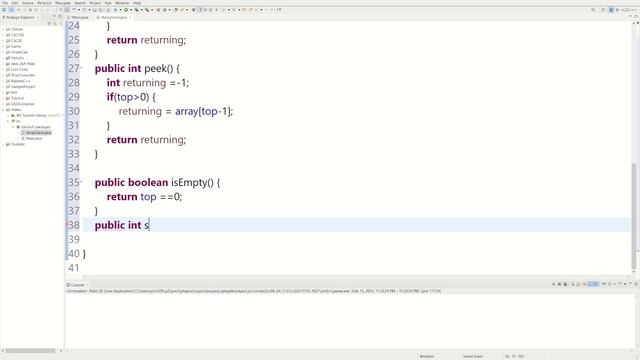Select Main.java in Package Explorer

coord(33,138)
